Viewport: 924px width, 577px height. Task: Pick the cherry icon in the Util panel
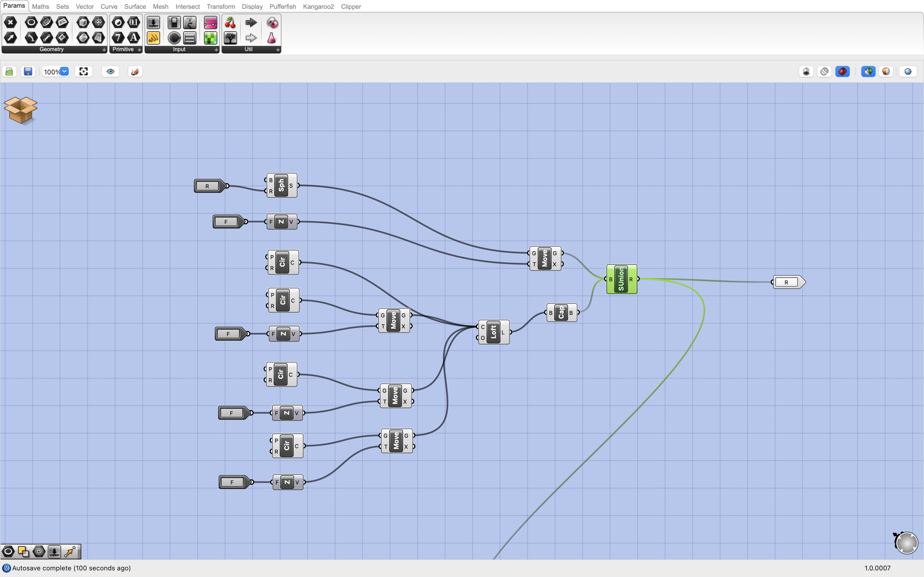tap(230, 23)
